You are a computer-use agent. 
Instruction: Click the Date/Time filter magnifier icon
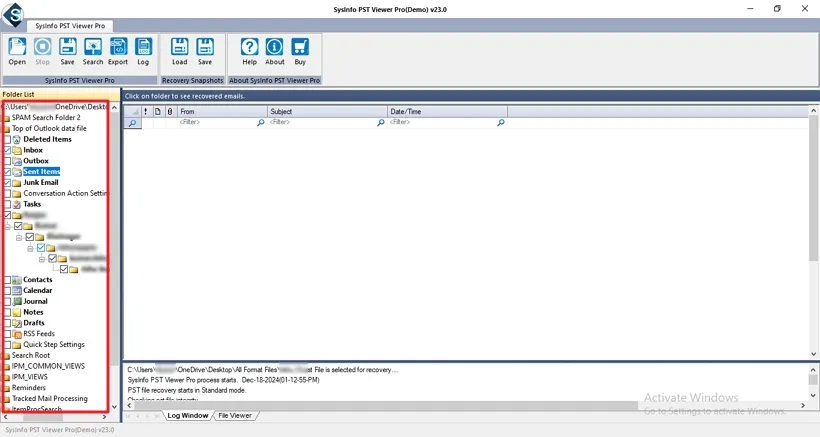[501, 122]
